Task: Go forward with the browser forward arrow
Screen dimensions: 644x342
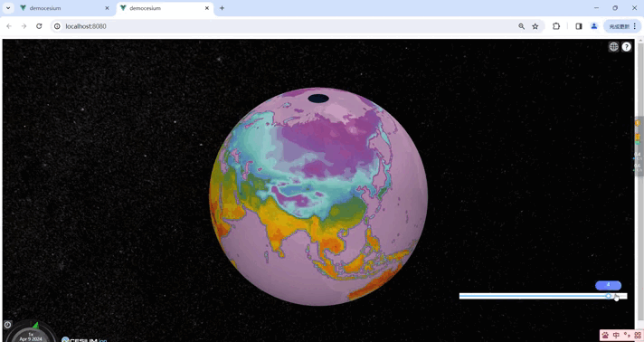Action: coord(24,26)
